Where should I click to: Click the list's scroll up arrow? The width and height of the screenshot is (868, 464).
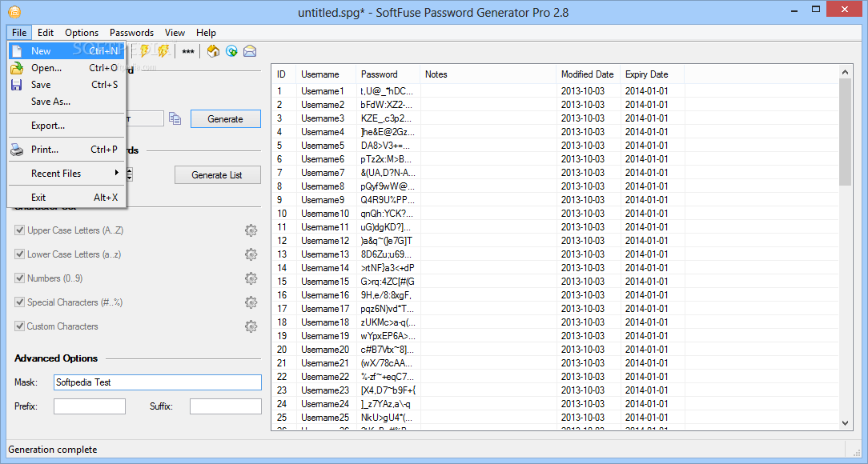click(845, 72)
